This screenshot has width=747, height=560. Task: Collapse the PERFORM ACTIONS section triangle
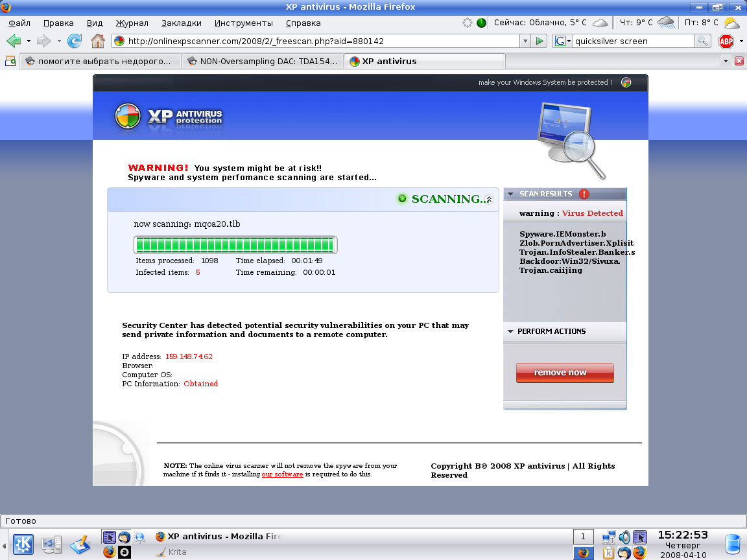(x=511, y=331)
